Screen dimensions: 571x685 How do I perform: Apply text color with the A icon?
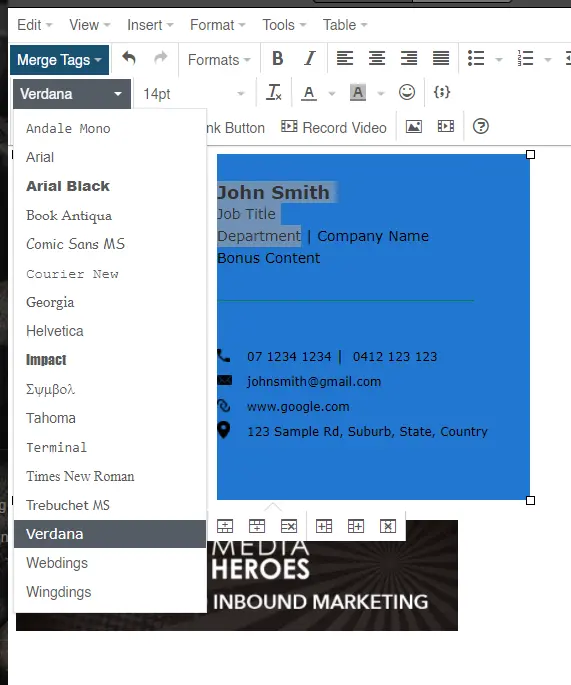click(x=309, y=93)
